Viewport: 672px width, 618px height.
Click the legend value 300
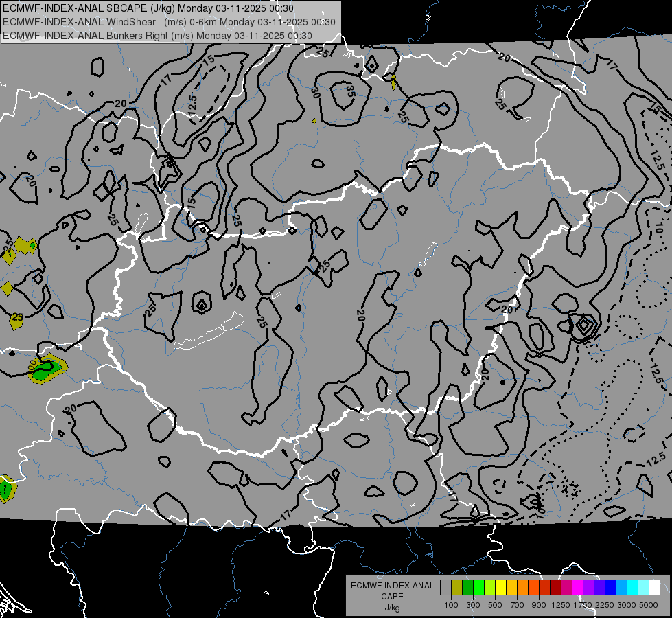pos(473,605)
